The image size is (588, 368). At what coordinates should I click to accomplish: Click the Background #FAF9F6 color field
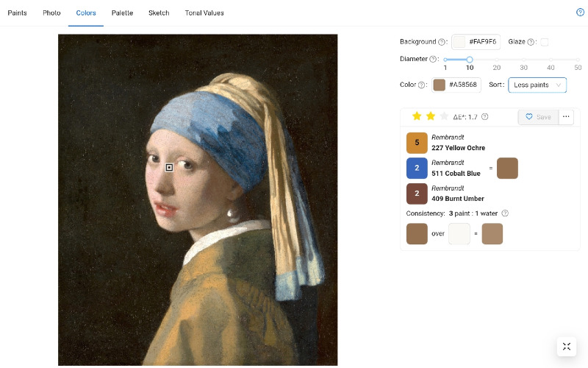coord(476,42)
